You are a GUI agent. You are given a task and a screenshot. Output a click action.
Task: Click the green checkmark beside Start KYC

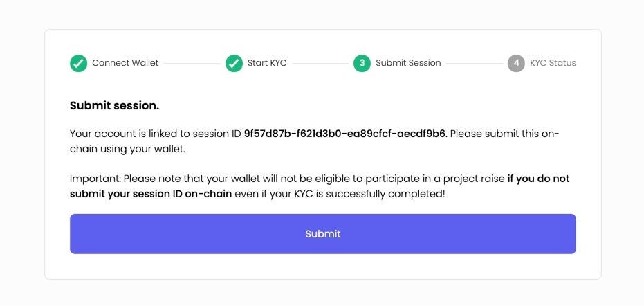234,63
